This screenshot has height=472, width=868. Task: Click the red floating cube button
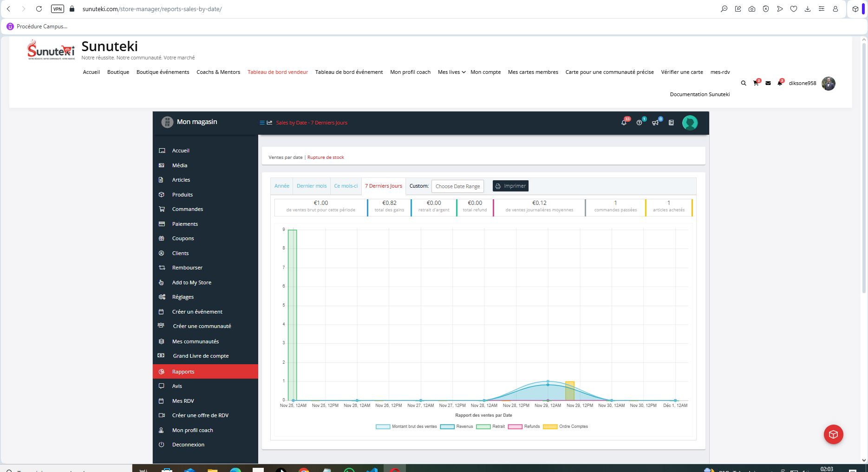pos(833,434)
